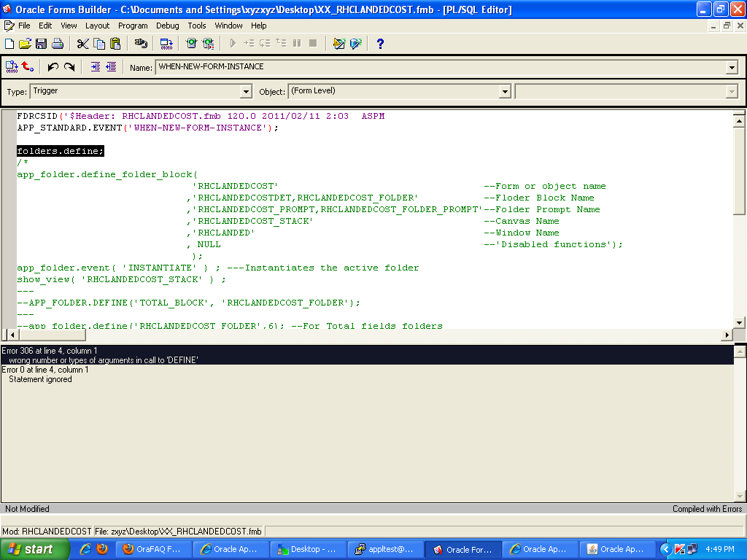Click the Run Form Debug icon

(x=208, y=44)
